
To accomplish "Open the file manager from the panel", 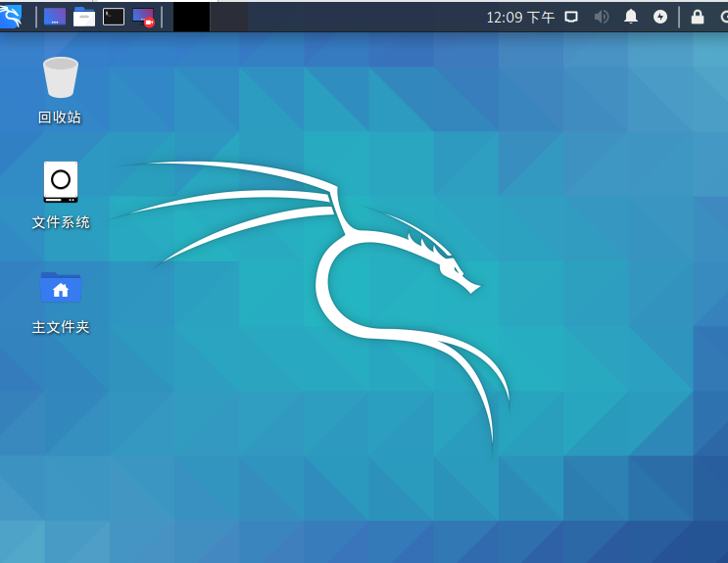I will [84, 17].
